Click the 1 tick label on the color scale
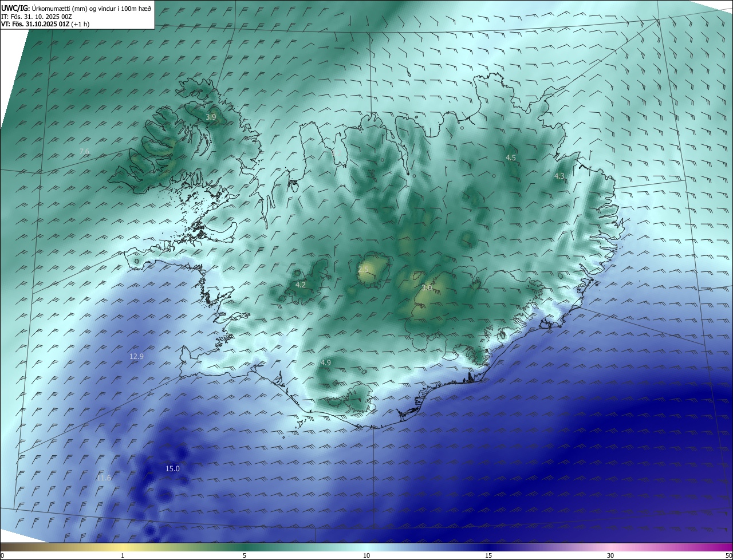 (x=123, y=555)
